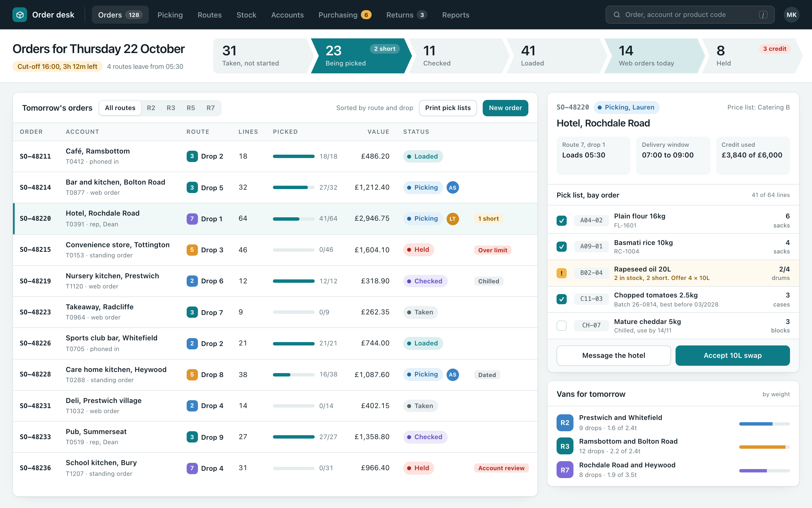Click the route 7 badge on SO-48220 row

point(192,219)
